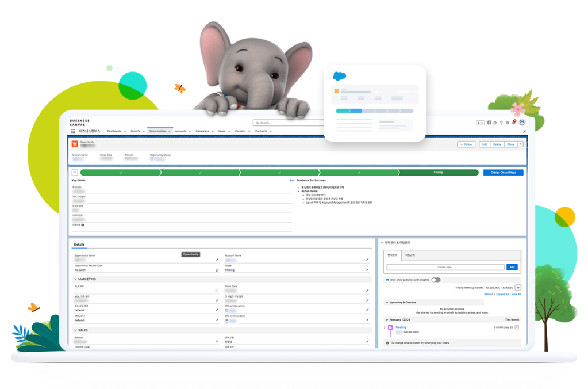
Task: Collapse the sales path chevron button
Action: 75,172
